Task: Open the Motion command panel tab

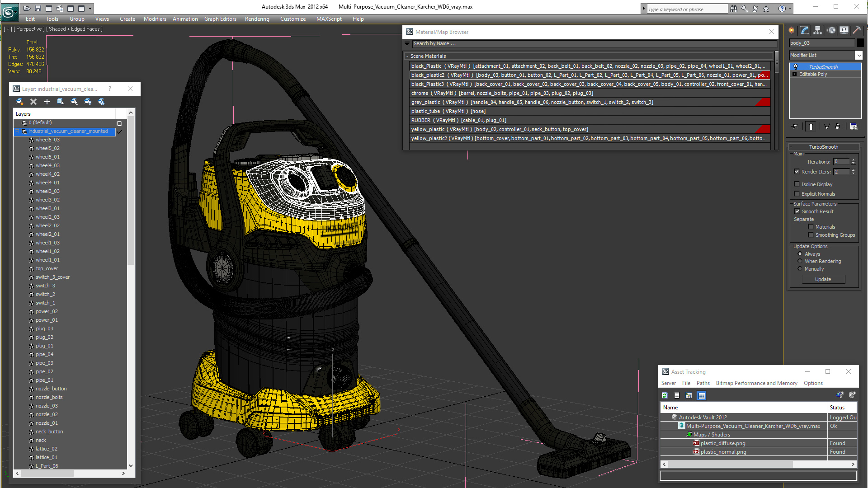Action: 831,30
